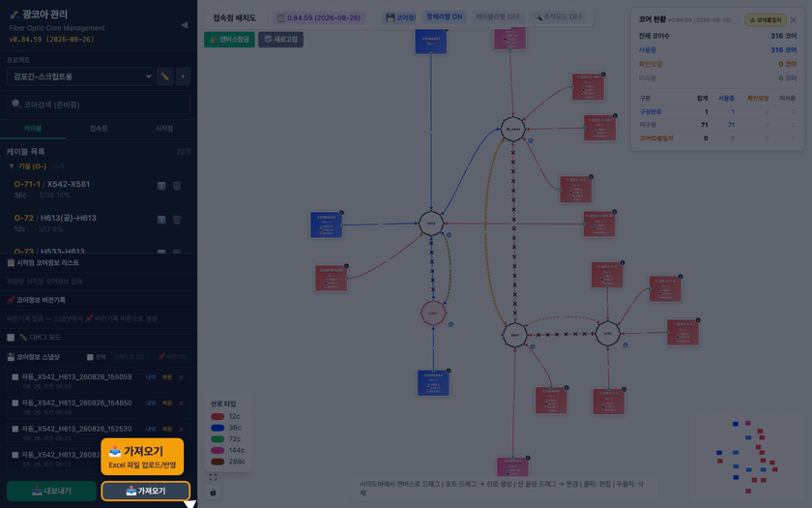Switch to the 접속점 tab
Screen dimensions: 812x508
(99, 129)
